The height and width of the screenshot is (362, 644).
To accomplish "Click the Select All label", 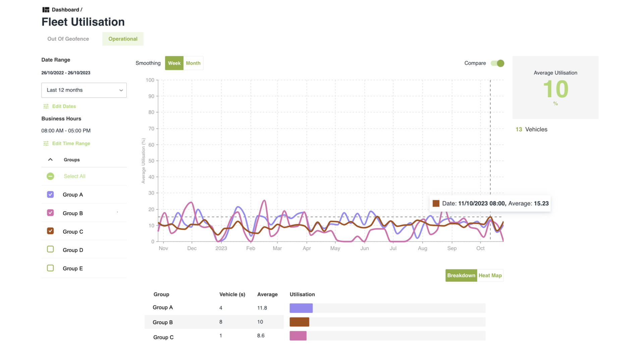I will pyautogui.click(x=74, y=176).
